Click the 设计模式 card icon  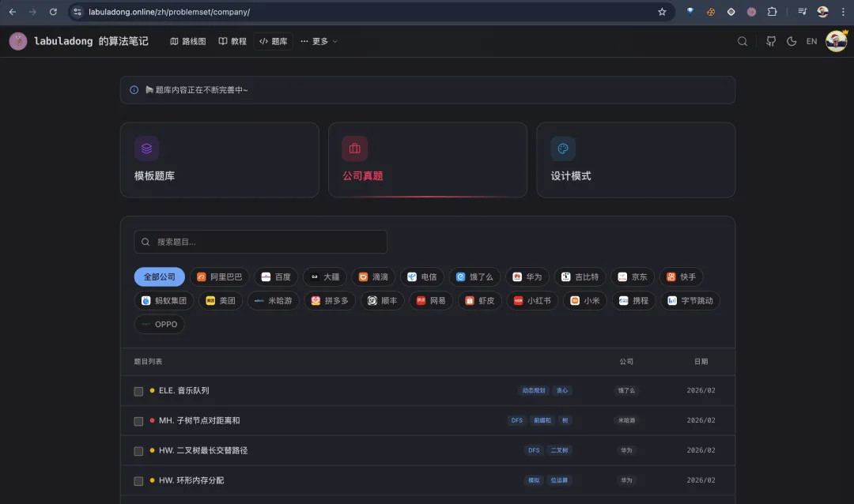(x=562, y=148)
